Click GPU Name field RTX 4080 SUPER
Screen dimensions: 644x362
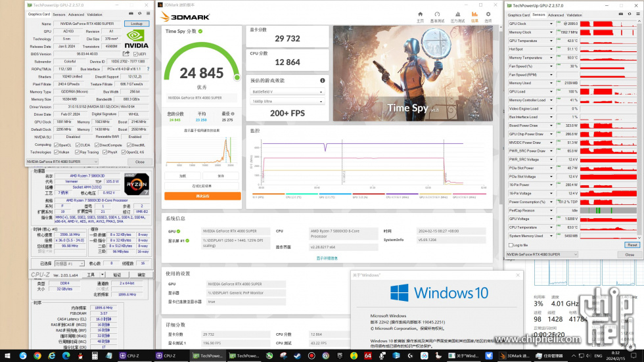pos(87,24)
